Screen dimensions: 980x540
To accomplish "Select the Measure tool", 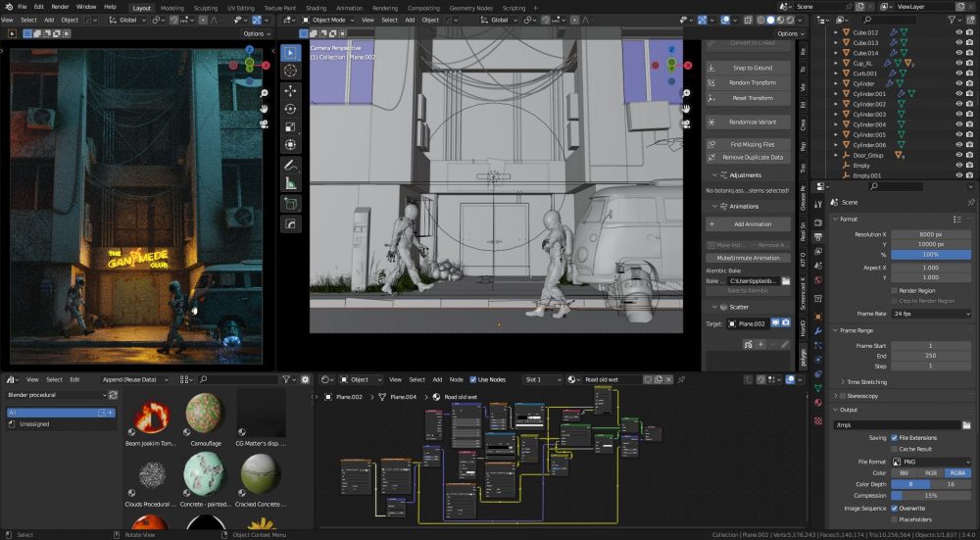I will pos(290,183).
